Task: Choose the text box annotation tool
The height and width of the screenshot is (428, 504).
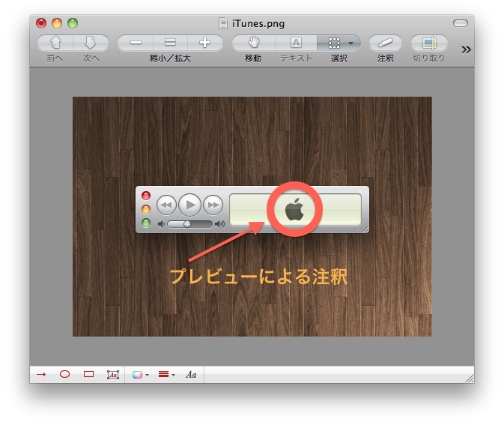Action: tap(113, 375)
